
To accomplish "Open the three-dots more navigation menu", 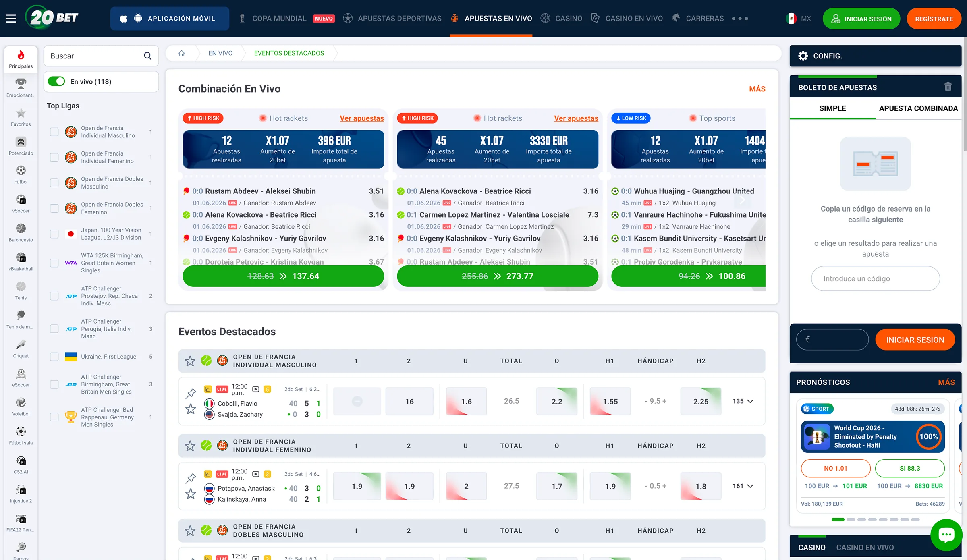I will 740,19.
